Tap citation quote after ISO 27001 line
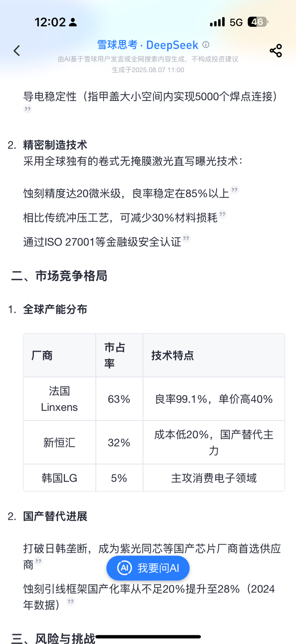This screenshot has height=644, width=296. point(186,238)
